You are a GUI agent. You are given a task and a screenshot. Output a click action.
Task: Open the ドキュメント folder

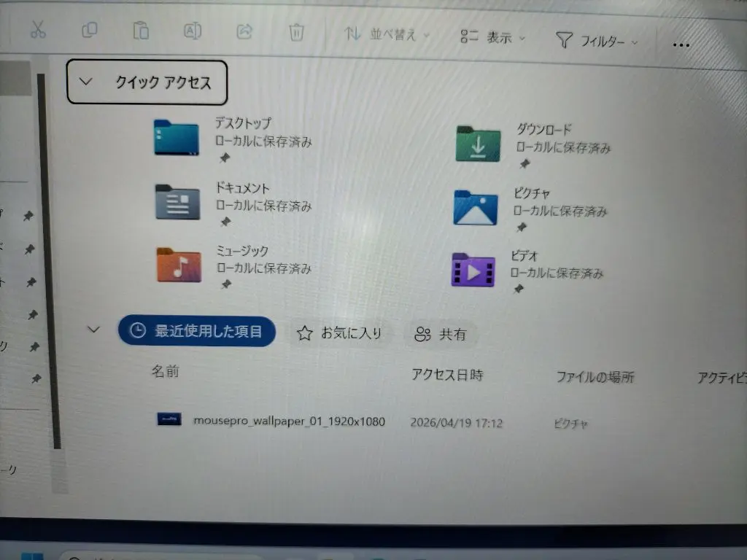click(177, 201)
